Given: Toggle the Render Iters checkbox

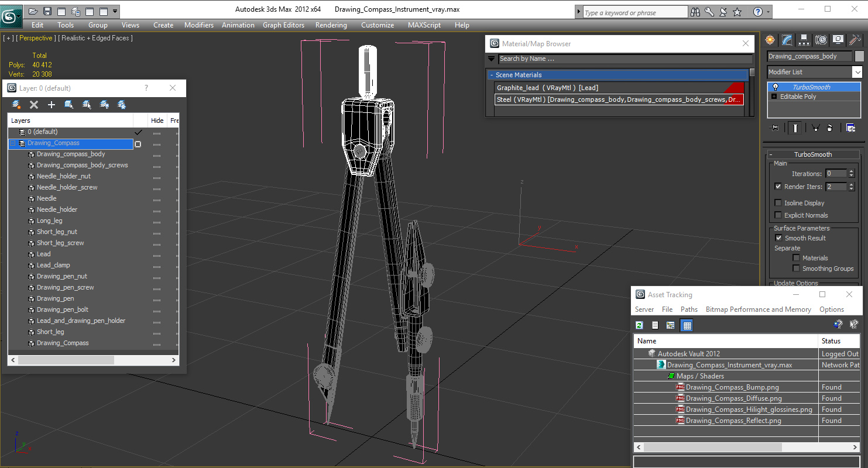Looking at the screenshot, I should (x=778, y=187).
